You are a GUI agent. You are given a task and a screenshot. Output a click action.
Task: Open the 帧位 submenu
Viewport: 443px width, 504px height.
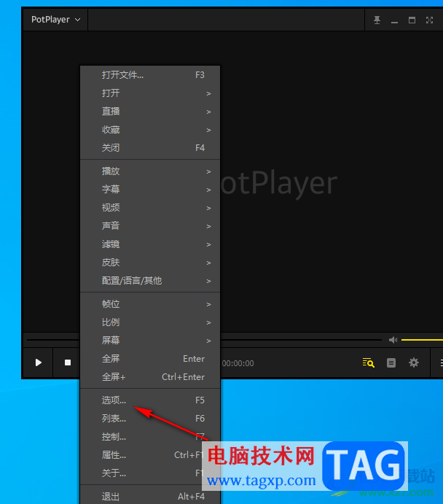[150, 304]
